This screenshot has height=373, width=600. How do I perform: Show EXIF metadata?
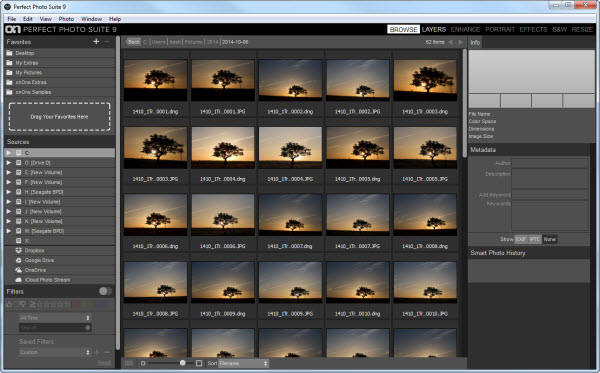click(521, 239)
